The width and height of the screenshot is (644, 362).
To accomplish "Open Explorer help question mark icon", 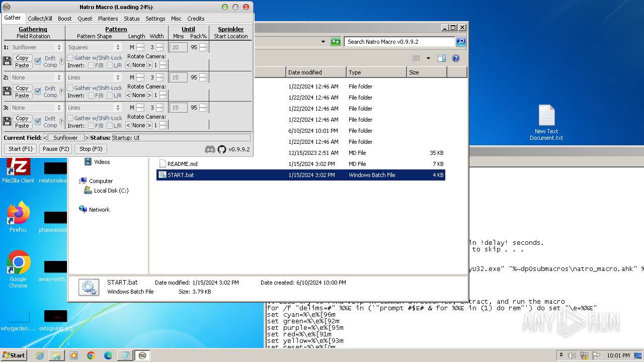I will [x=455, y=58].
